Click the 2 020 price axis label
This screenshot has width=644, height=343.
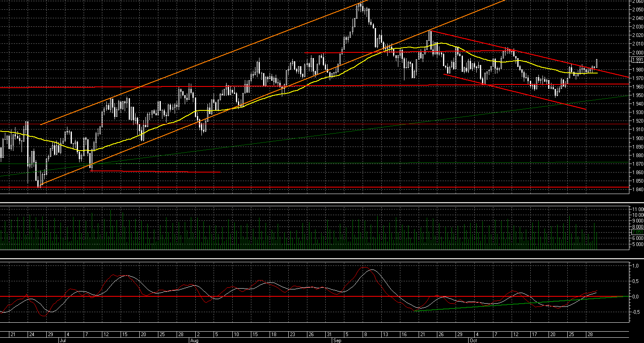638,35
